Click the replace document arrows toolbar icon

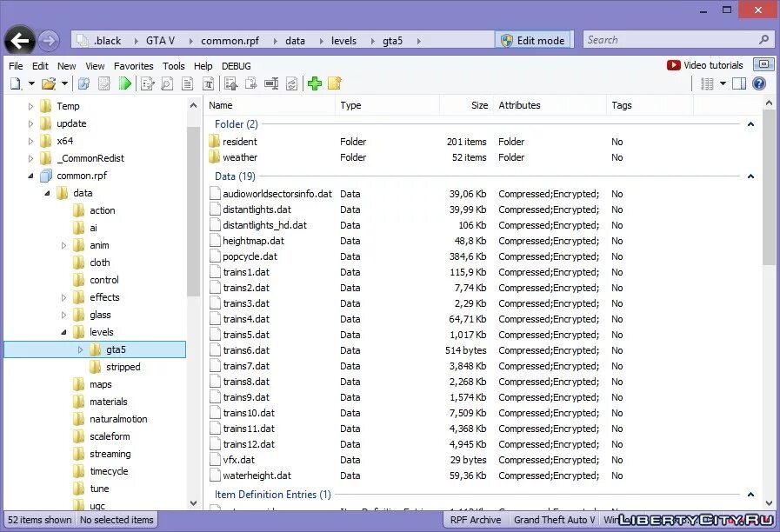pos(291,83)
